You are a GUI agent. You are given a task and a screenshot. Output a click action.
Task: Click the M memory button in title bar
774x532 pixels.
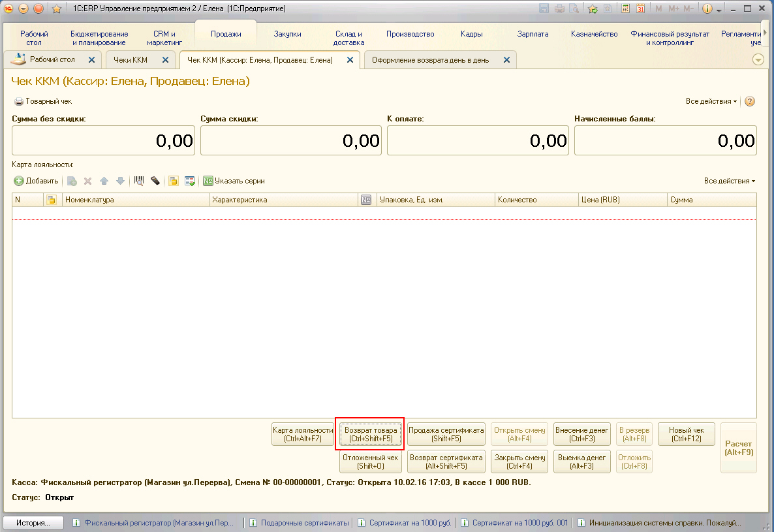click(x=658, y=8)
